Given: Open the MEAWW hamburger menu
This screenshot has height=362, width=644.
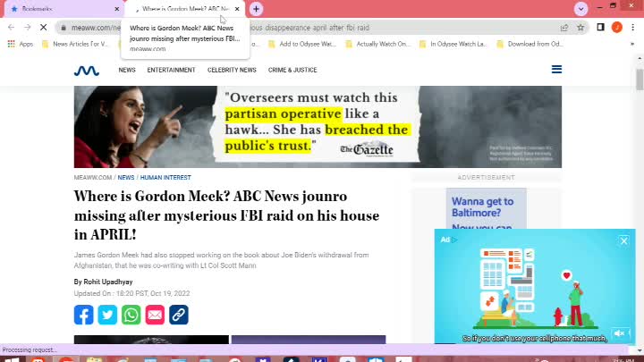Looking at the screenshot, I should pos(556,70).
